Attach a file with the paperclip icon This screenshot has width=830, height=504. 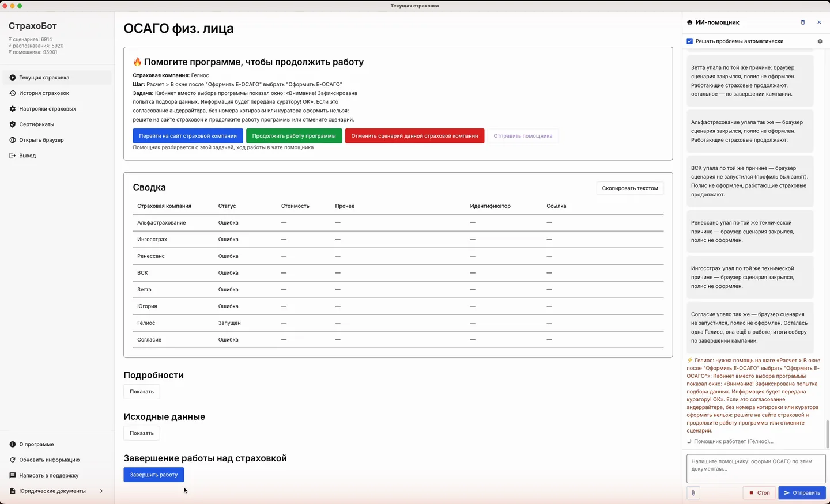(693, 493)
